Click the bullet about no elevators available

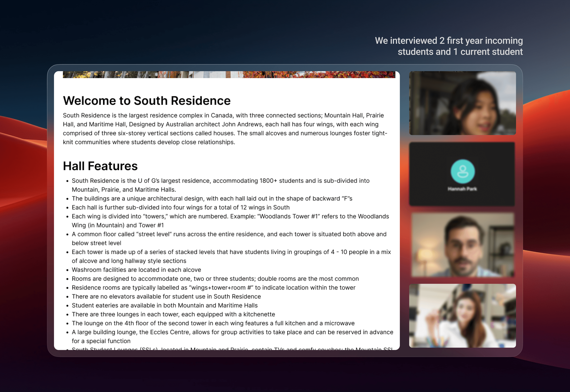pos(166,296)
